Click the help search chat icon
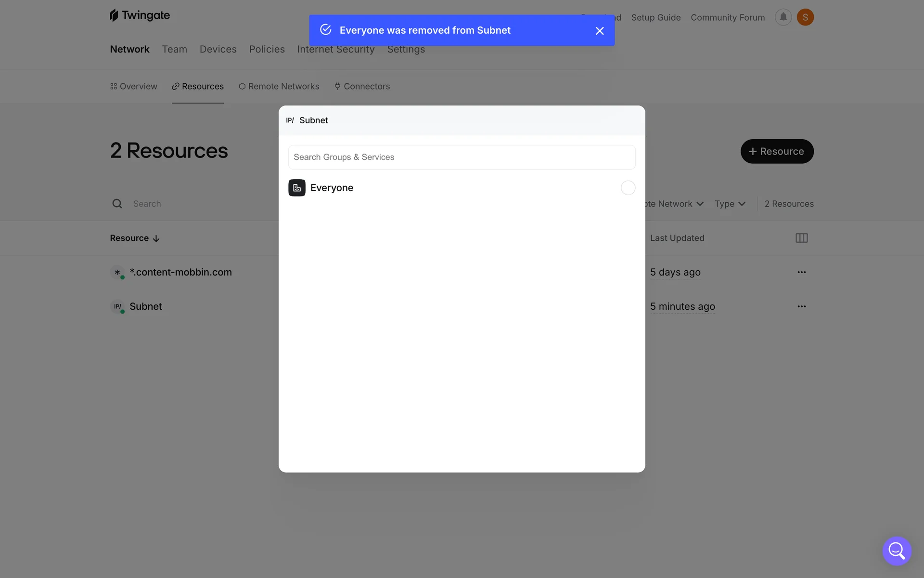The width and height of the screenshot is (924, 578). (897, 551)
